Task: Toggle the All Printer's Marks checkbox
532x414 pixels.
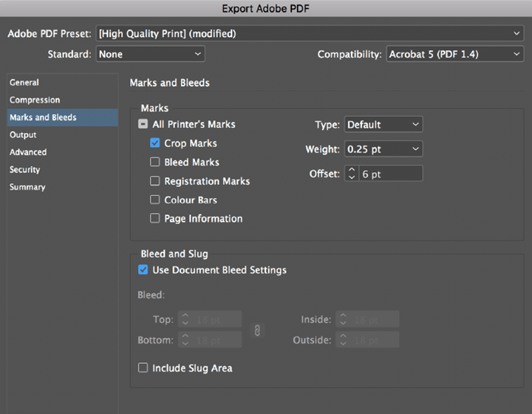Action: (x=143, y=125)
